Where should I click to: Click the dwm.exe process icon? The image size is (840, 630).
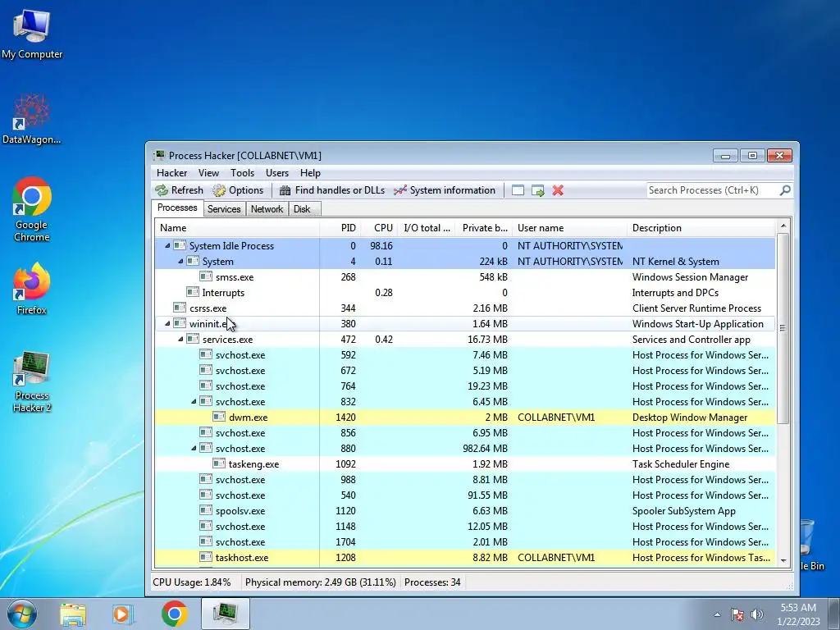(218, 417)
